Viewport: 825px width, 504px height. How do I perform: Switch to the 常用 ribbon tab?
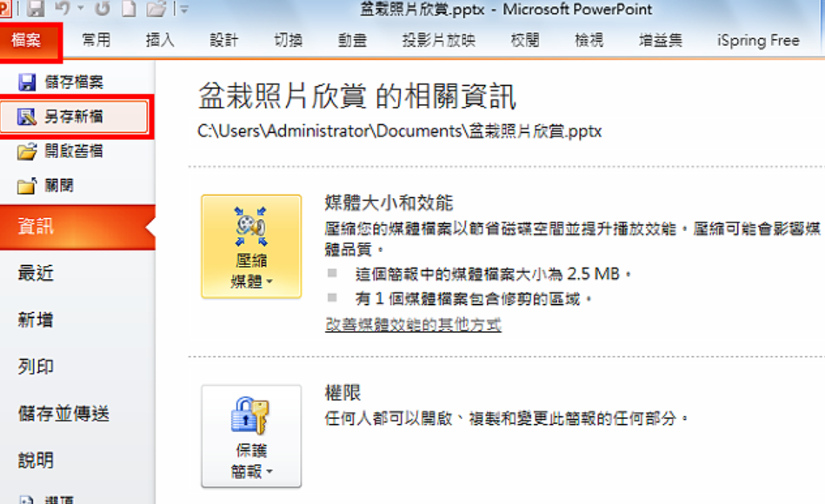pyautogui.click(x=96, y=40)
